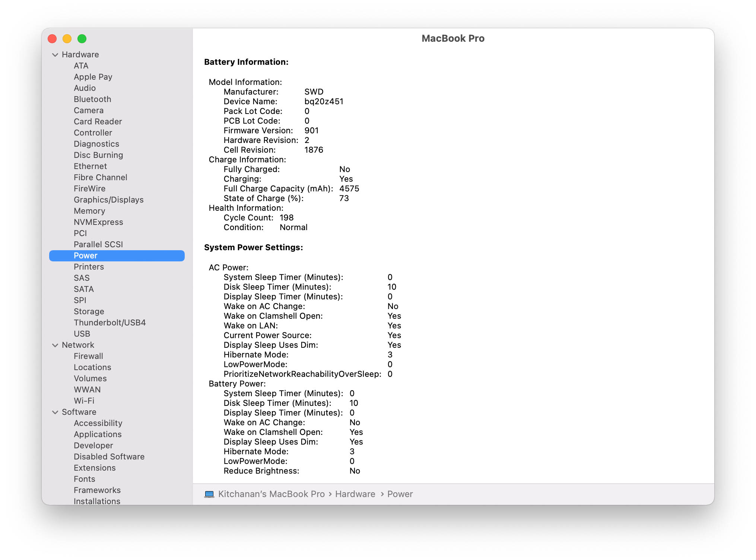Click Full Charge Capacity value 4575
Image resolution: width=756 pixels, height=560 pixels.
(349, 189)
